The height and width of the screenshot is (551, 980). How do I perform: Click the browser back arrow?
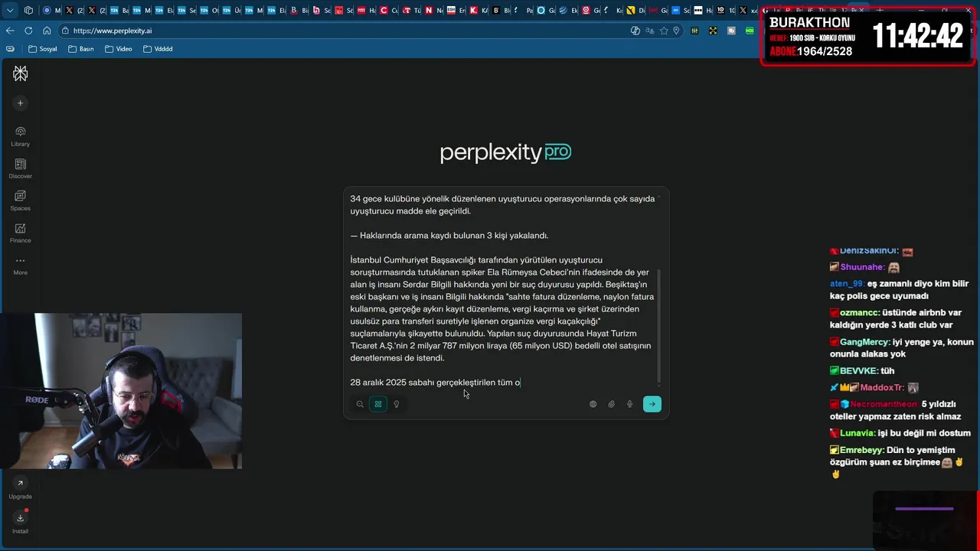[10, 31]
